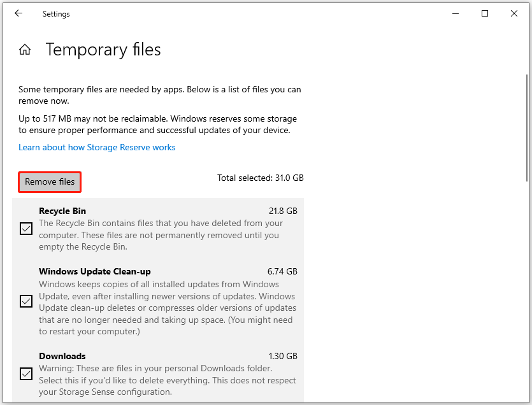Click the home icon beside Temporary files
Viewport: 532px width, 405px height.
[x=24, y=48]
